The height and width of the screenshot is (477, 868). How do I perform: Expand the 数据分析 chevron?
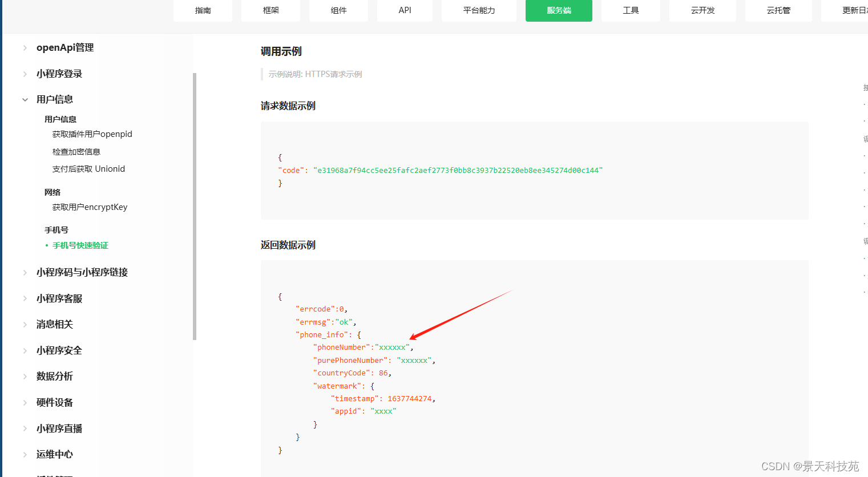click(25, 377)
